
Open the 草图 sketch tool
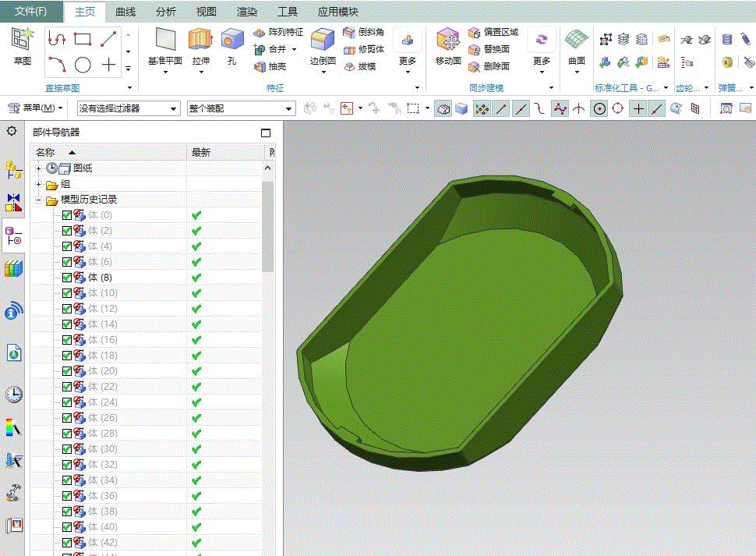[22, 45]
